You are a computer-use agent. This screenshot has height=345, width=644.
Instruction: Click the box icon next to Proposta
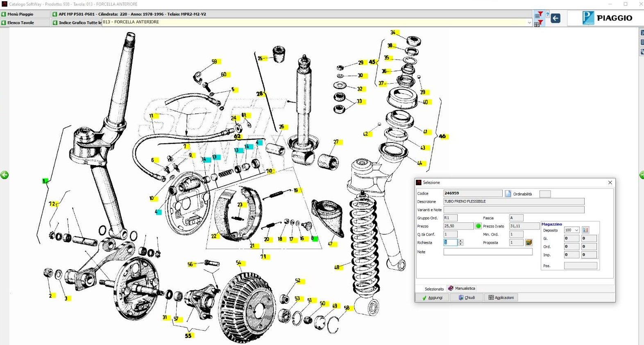(x=529, y=243)
